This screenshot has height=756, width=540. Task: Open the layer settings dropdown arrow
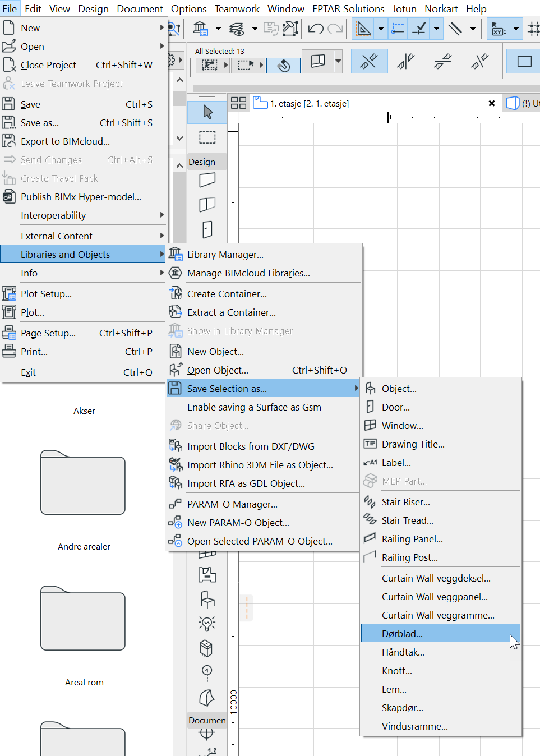pos(255,29)
